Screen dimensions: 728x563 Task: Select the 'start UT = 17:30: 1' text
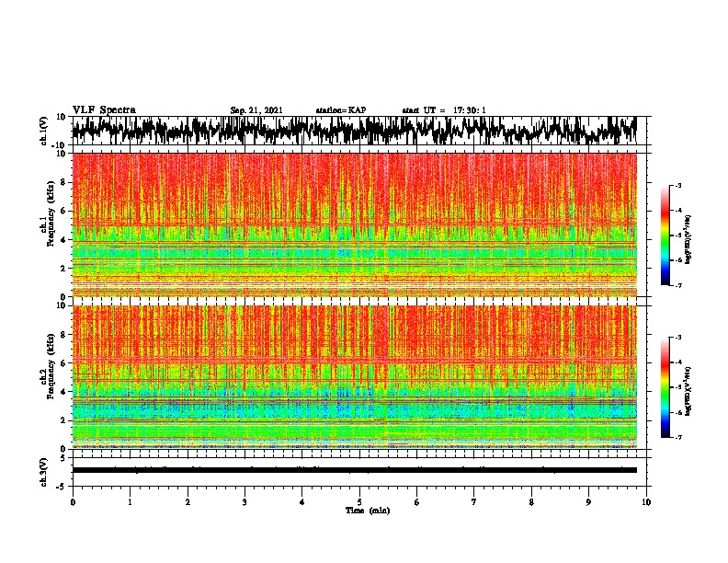[x=444, y=110]
